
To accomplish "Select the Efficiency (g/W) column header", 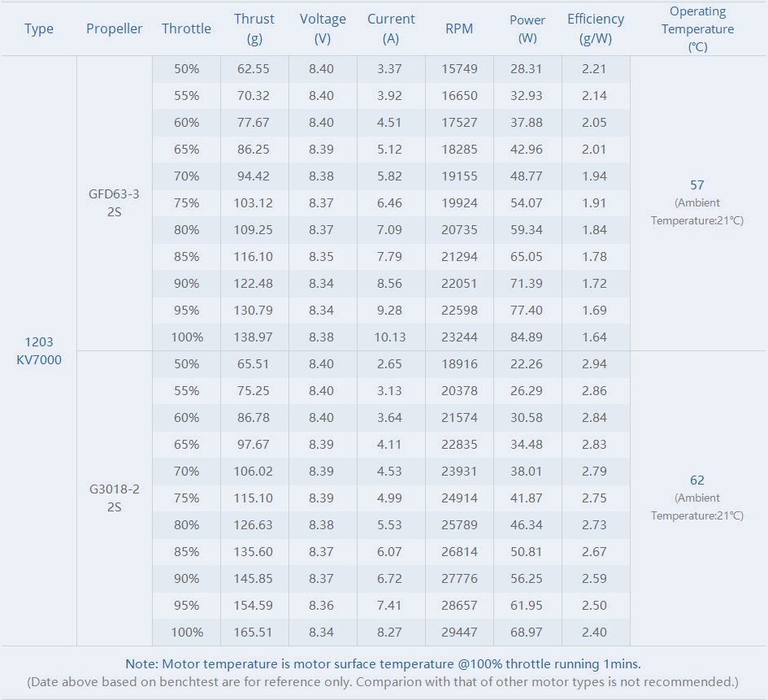I will 596,28.
